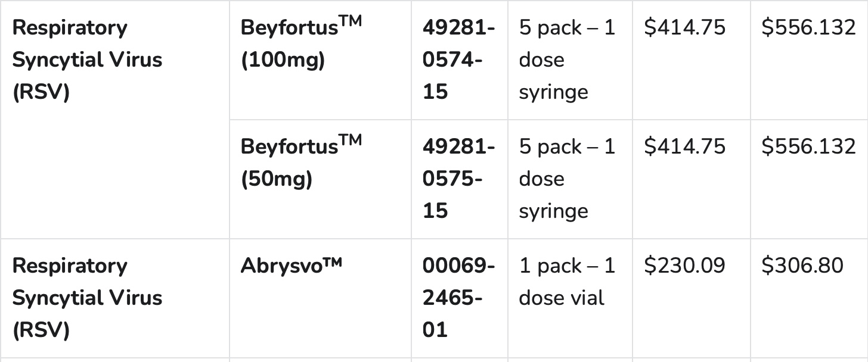Screen dimensions: 868x362
Task: Click the Abrysvo brand name cell
Action: pyautogui.click(x=292, y=266)
